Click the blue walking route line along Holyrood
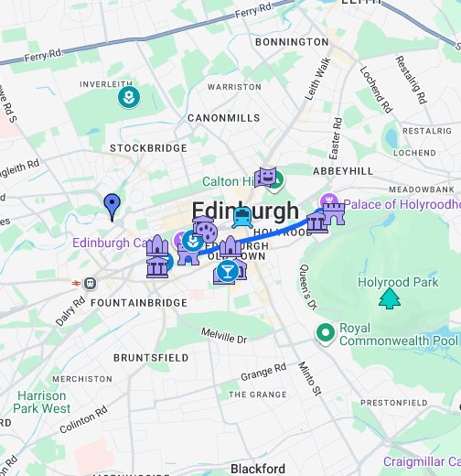The height and width of the screenshot is (476, 461). (274, 233)
